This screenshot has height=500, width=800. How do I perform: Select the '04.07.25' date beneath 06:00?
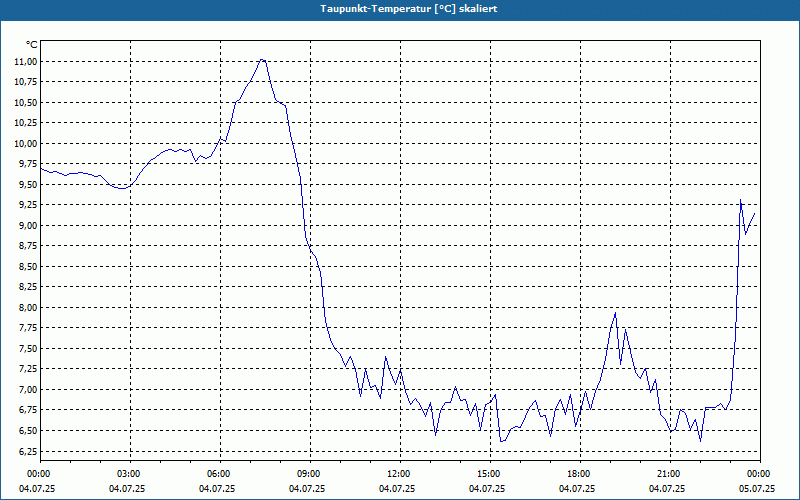[x=217, y=489]
